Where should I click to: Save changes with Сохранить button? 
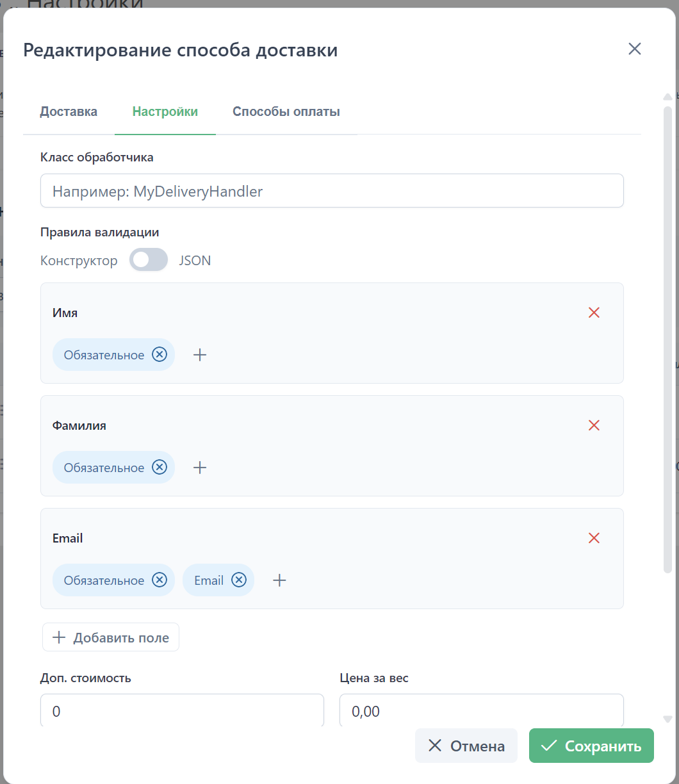pos(591,746)
